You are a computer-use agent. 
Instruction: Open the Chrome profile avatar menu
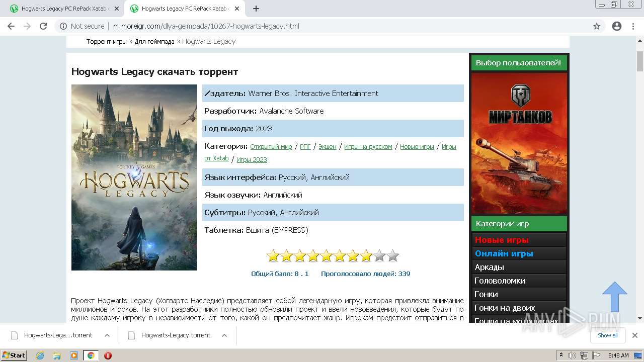point(617,26)
